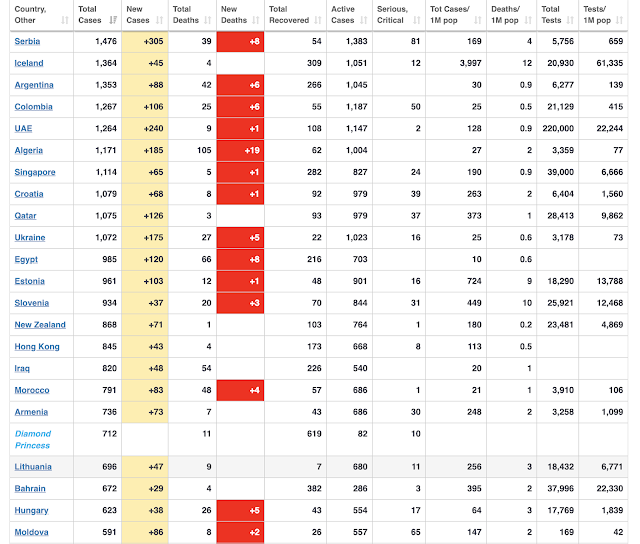Select New Zealand's 23,481 total tests cell
This screenshot has height=544, width=640.
558,325
